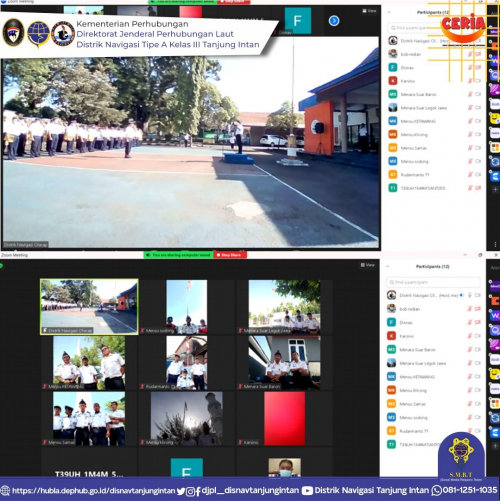Click the WhatsApp icon beside the phone number
This screenshot has height=501, width=500.
436,491
